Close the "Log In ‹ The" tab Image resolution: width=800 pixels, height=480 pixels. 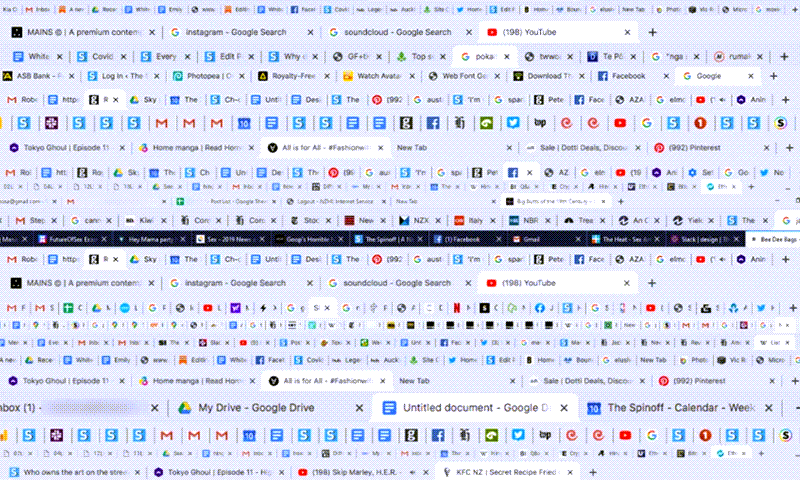157,76
